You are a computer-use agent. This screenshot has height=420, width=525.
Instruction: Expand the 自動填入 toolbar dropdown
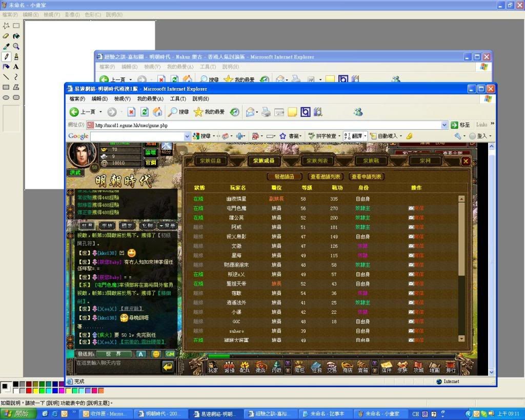401,136
